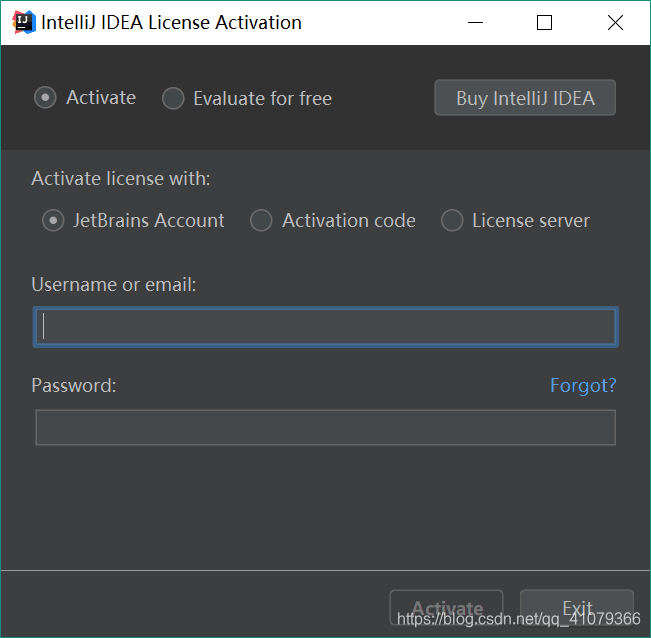Minimize the License Activation window
Image resolution: width=651 pixels, height=638 pixels.
475,22
